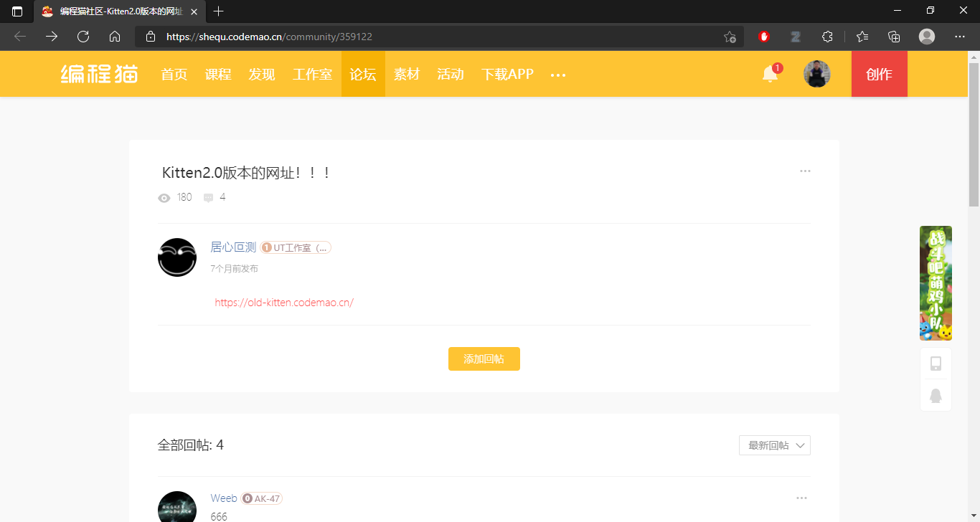Open Weeb's round avatar
980x522 pixels.
click(x=177, y=506)
